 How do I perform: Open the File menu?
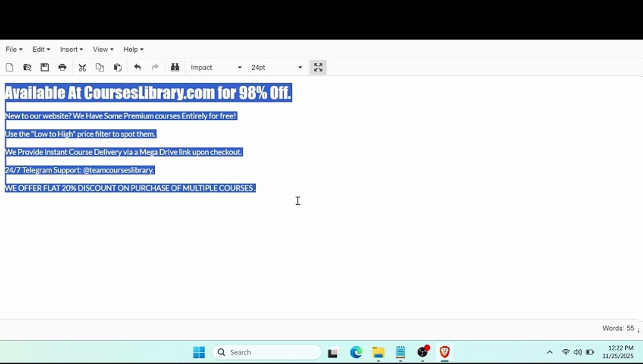[x=14, y=49]
